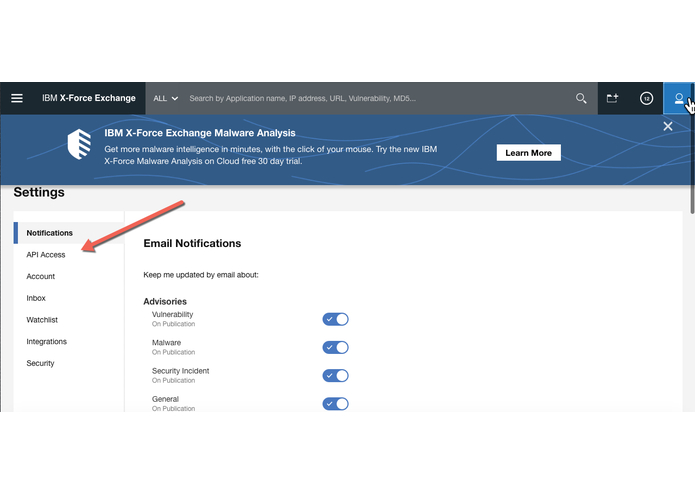This screenshot has width=695, height=494.
Task: Open the notifications counter icon showing 12
Action: [646, 98]
